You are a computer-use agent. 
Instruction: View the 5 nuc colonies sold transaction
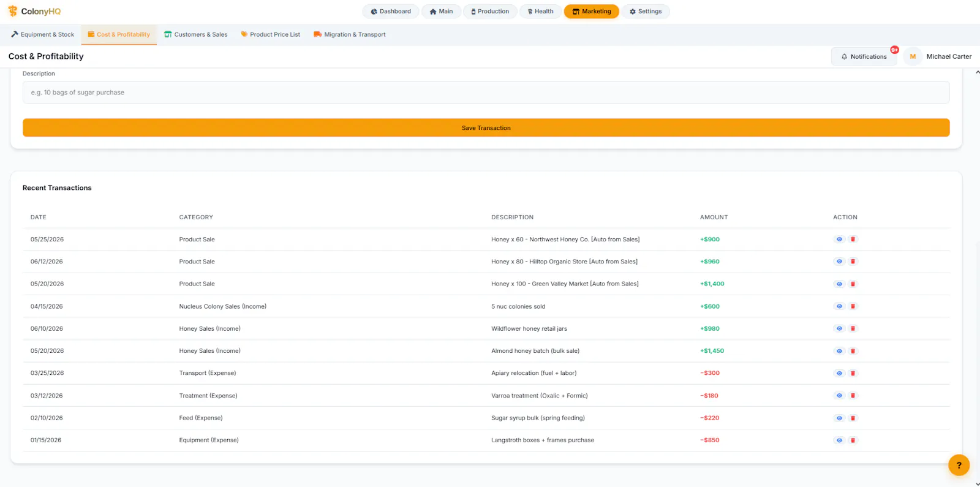click(x=839, y=306)
